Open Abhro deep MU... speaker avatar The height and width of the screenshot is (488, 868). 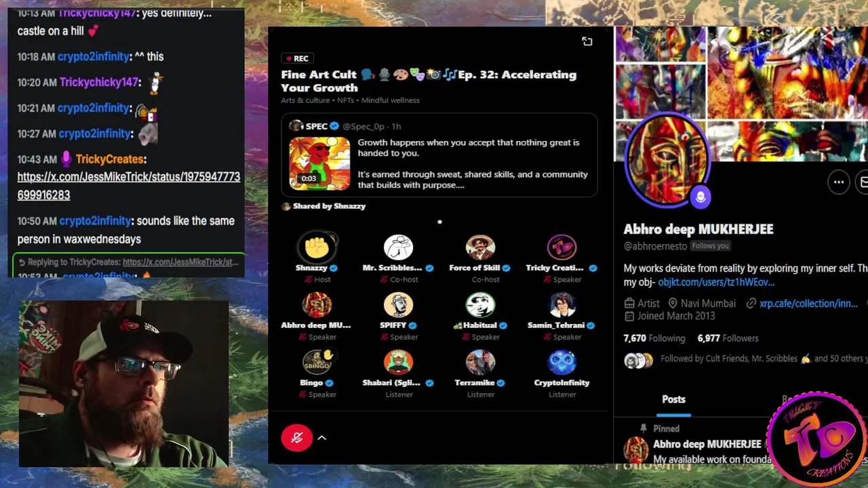[317, 305]
